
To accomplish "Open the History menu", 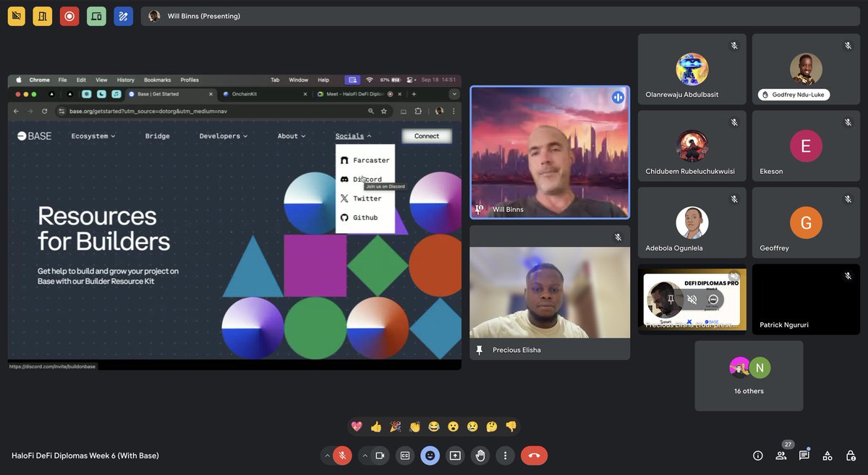I will coord(126,80).
